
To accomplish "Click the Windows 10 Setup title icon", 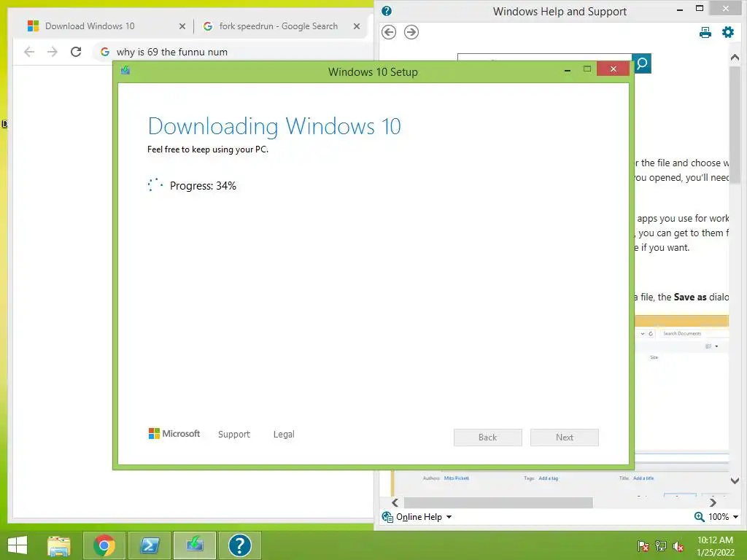I will point(125,71).
